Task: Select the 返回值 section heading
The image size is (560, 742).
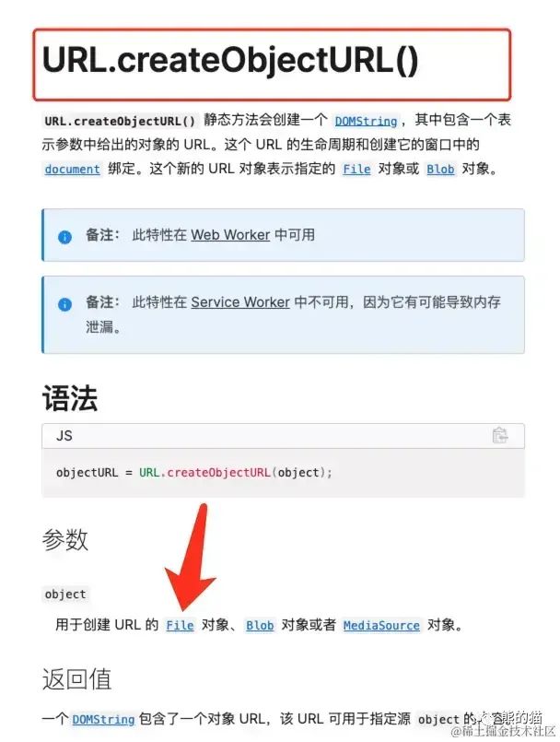Action: 77,679
